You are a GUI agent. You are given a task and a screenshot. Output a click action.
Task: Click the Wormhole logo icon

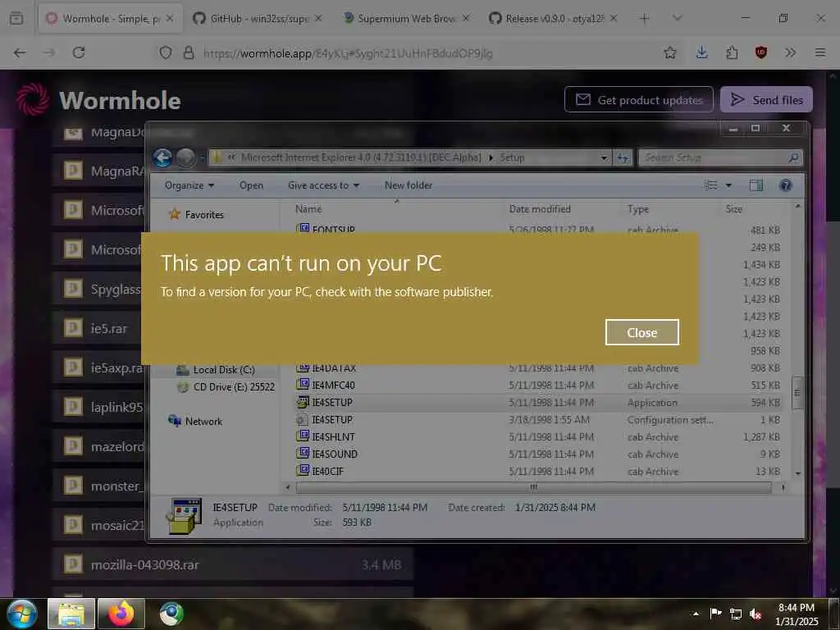[33, 99]
